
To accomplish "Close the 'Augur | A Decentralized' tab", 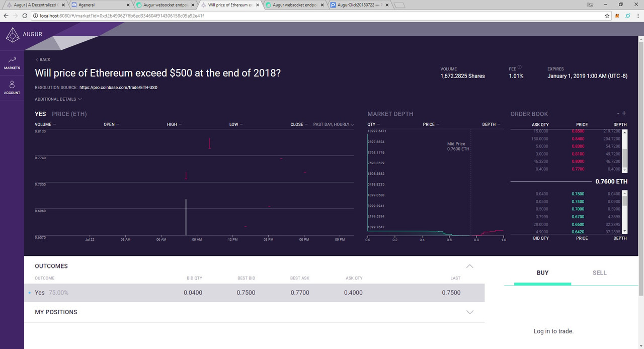I will click(x=62, y=5).
